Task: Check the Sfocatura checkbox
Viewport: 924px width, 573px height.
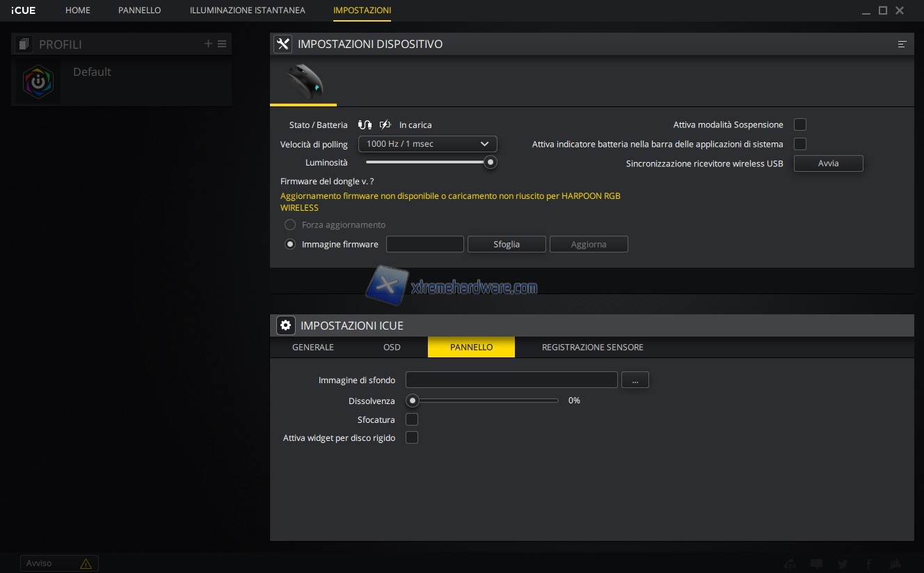Action: (x=412, y=419)
